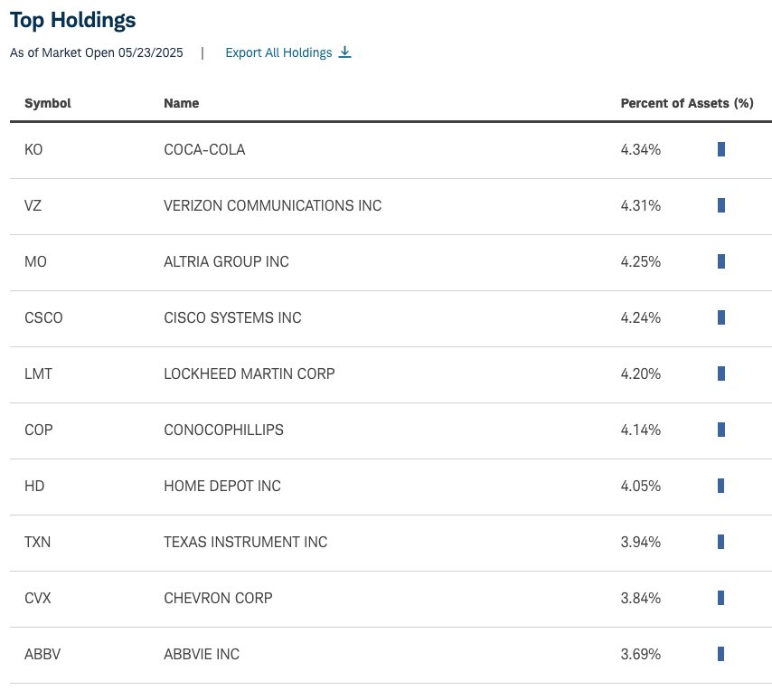Select ALTRIA GROUP INC name
This screenshot has width=772, height=700.
227,261
